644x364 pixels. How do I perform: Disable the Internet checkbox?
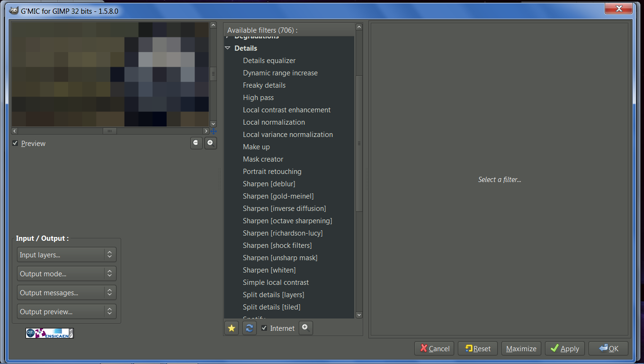point(264,328)
